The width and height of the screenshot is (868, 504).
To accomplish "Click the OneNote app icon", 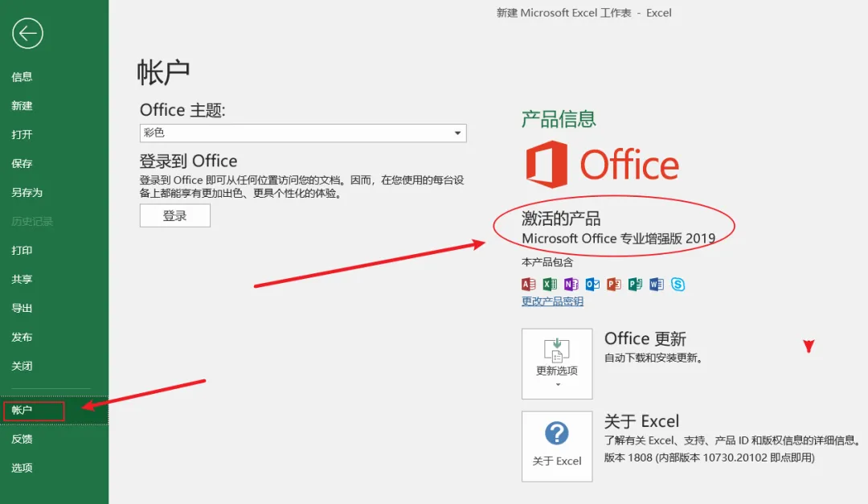I will (x=571, y=284).
